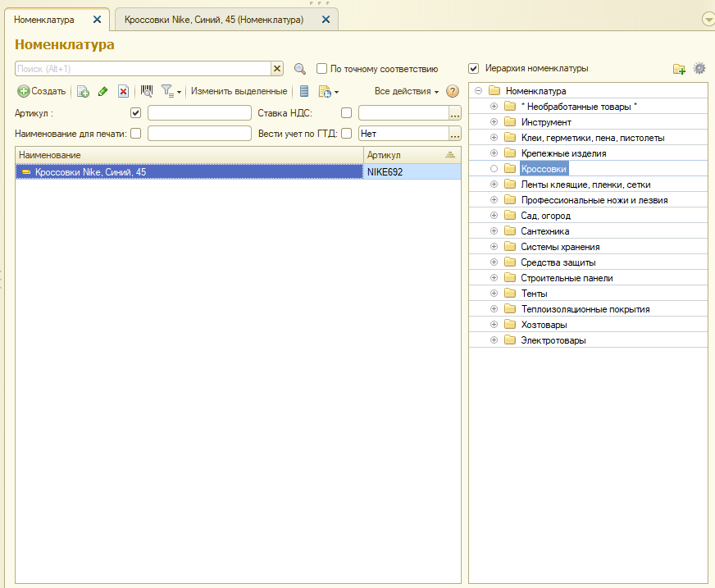
Task: Expand the Инструмент folder in the tree
Action: (494, 122)
